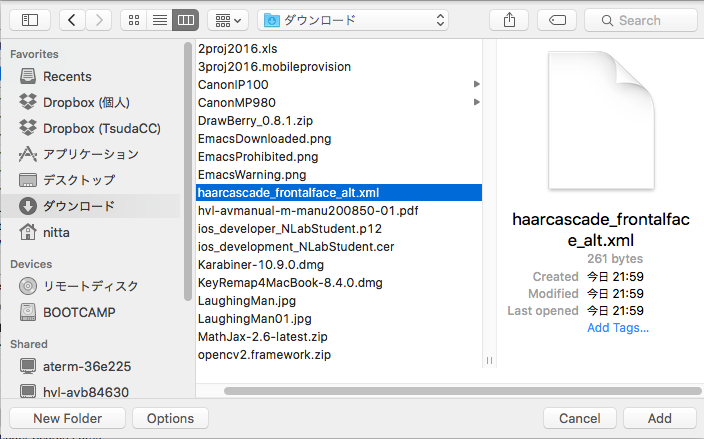
Task: Switch to list view mode
Action: [160, 20]
